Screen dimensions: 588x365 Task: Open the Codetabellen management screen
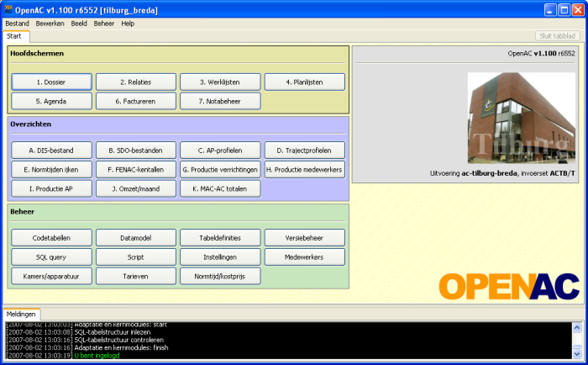(51, 238)
